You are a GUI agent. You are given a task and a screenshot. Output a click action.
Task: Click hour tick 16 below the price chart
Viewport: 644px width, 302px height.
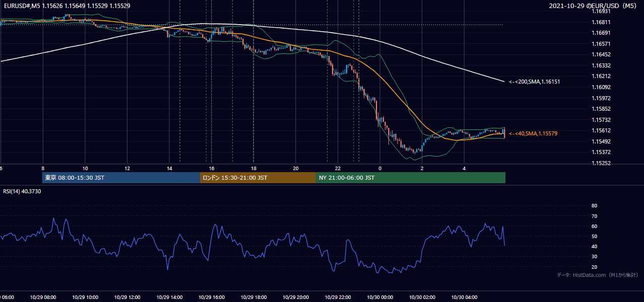click(212, 169)
